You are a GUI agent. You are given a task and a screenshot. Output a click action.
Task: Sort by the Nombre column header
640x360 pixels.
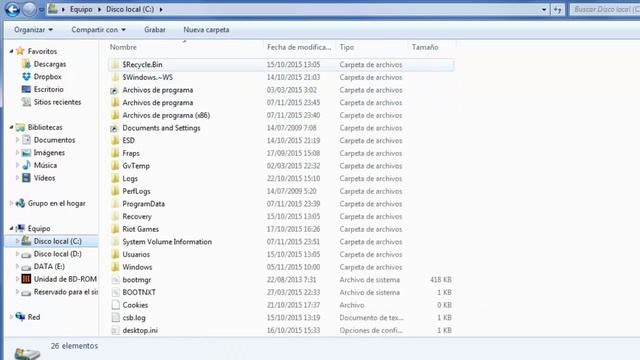click(x=186, y=47)
